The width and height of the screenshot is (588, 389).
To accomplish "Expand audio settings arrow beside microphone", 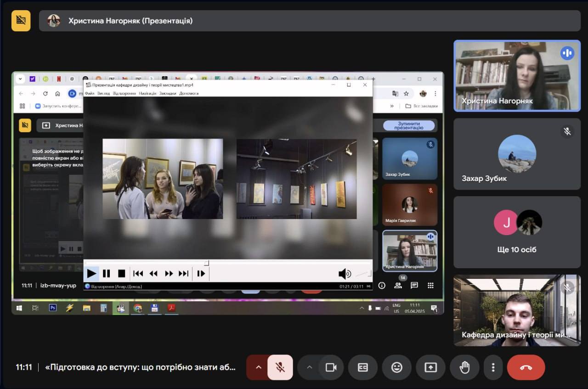I will 258,367.
